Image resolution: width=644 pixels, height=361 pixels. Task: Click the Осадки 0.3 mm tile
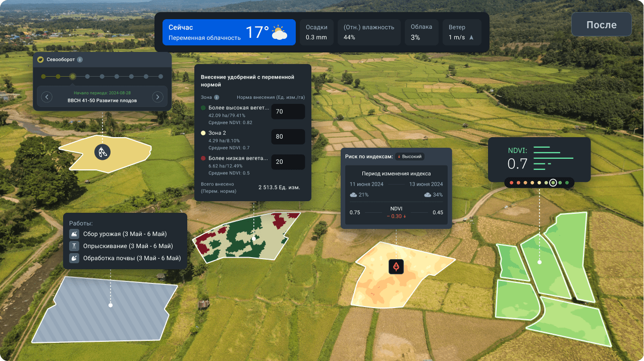(x=316, y=32)
